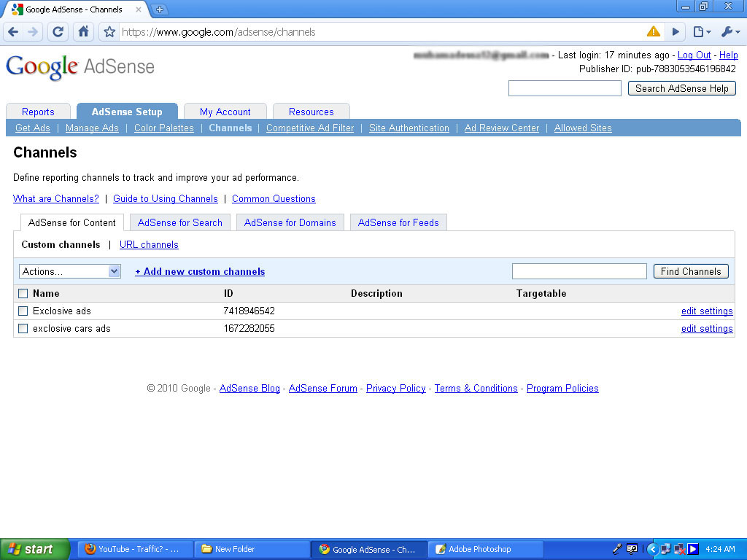Screen dimensions: 747x560
Task: Go to Manage Ads
Action: (x=92, y=128)
